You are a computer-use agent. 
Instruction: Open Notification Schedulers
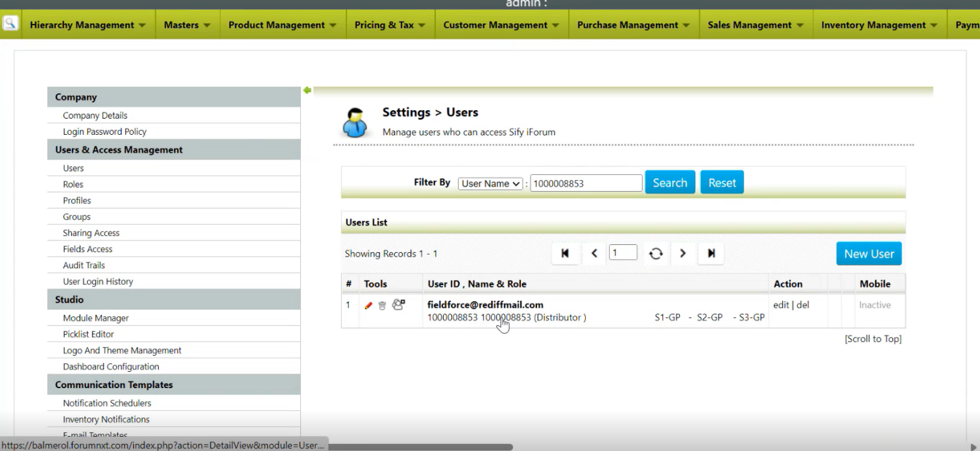tap(107, 403)
